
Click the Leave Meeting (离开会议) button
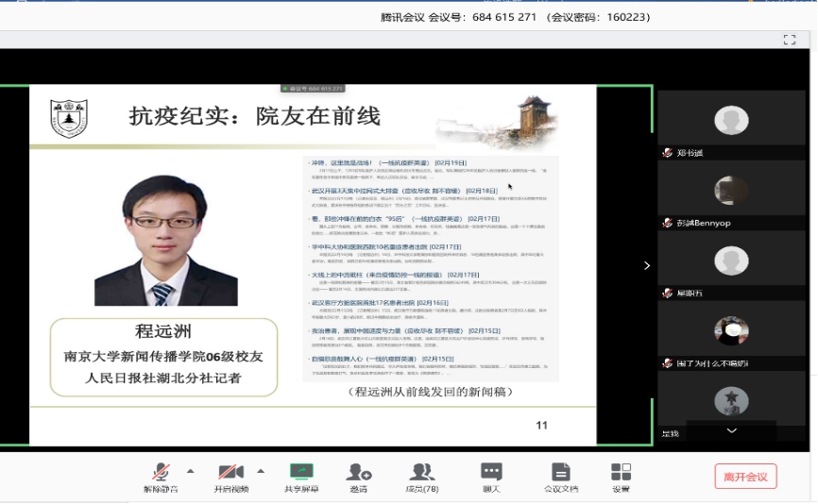coord(745,477)
